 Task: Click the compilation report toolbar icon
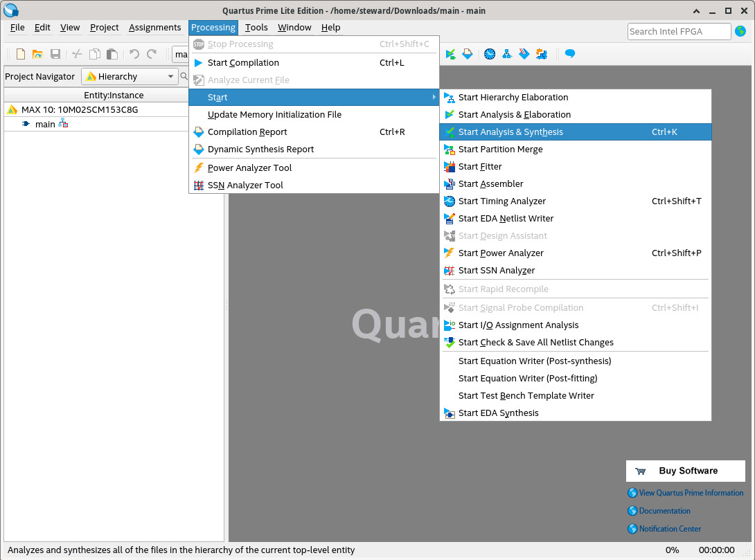[x=467, y=54]
